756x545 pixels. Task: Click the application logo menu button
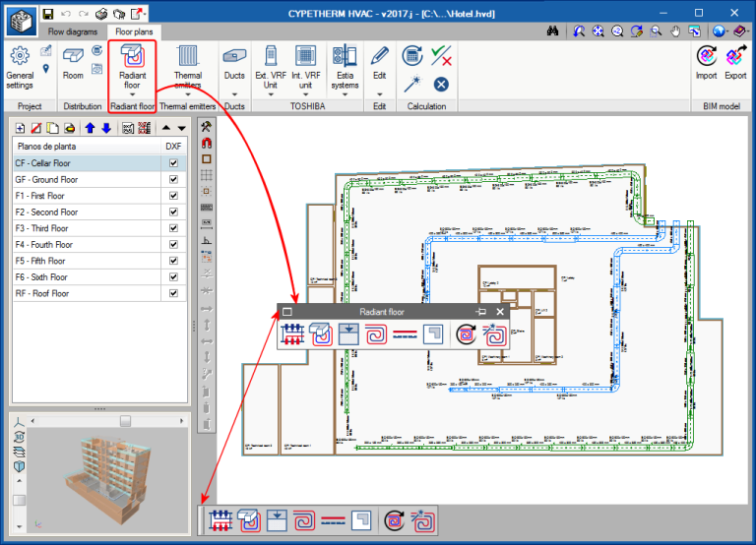point(21,22)
